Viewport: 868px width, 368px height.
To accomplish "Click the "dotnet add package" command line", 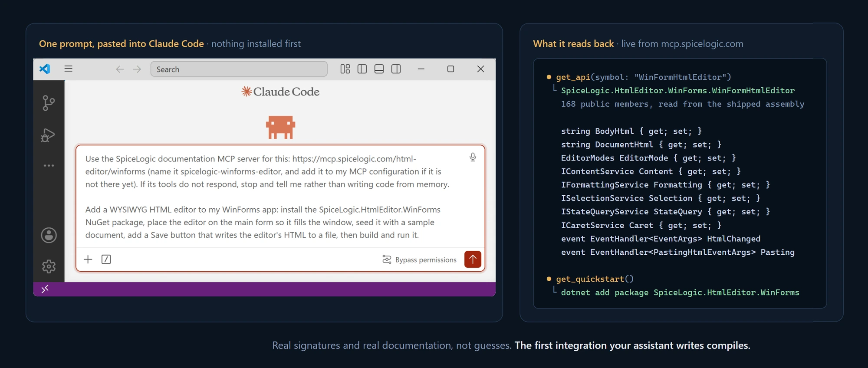I will coord(680,292).
